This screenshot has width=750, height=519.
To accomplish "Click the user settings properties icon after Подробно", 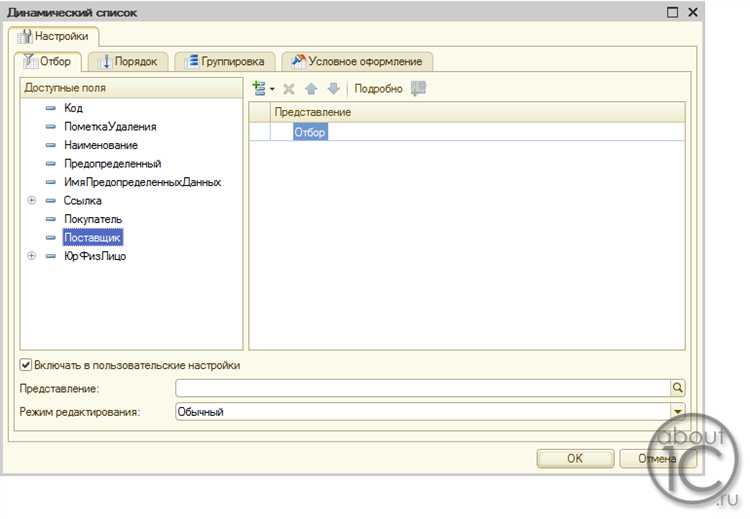I will (418, 88).
